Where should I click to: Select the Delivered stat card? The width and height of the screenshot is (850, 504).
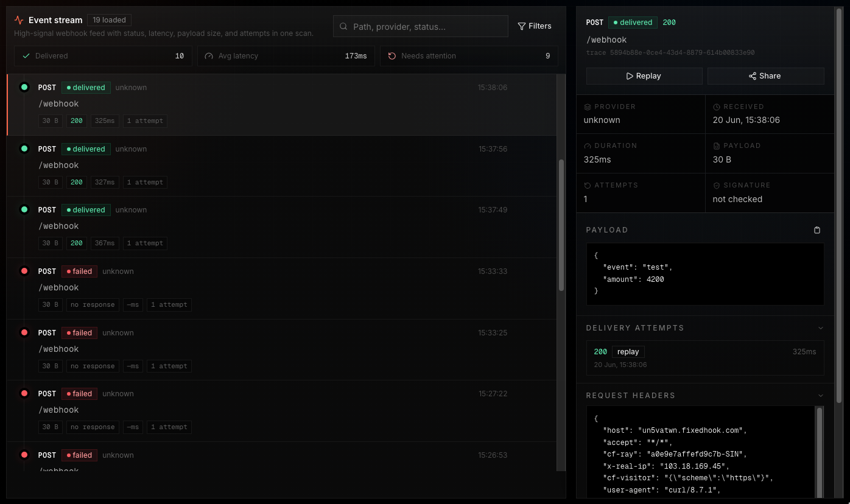point(103,56)
